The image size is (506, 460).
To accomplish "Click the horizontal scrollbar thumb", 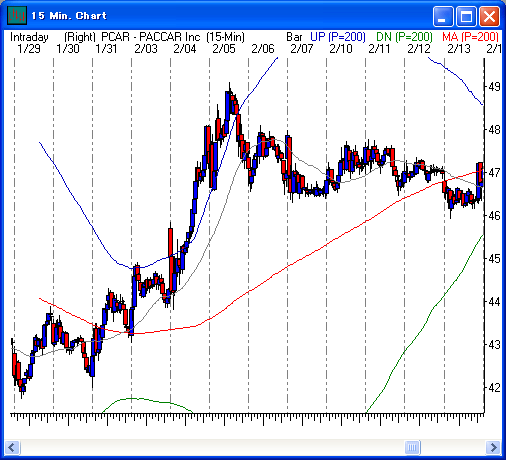I will pyautogui.click(x=412, y=447).
